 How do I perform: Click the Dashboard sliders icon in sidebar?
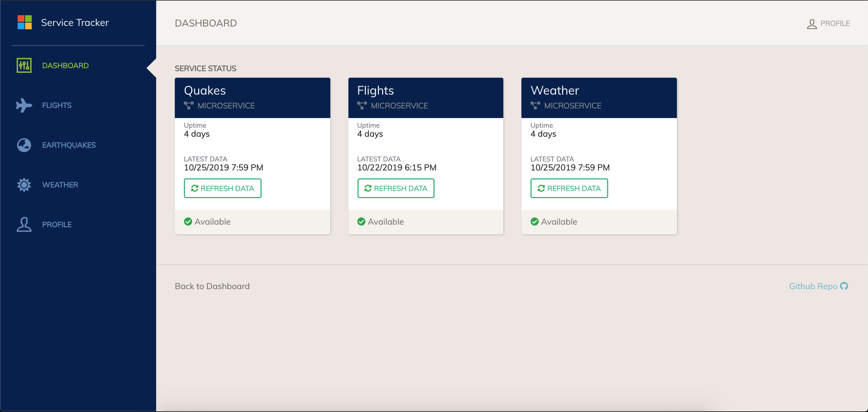click(24, 65)
